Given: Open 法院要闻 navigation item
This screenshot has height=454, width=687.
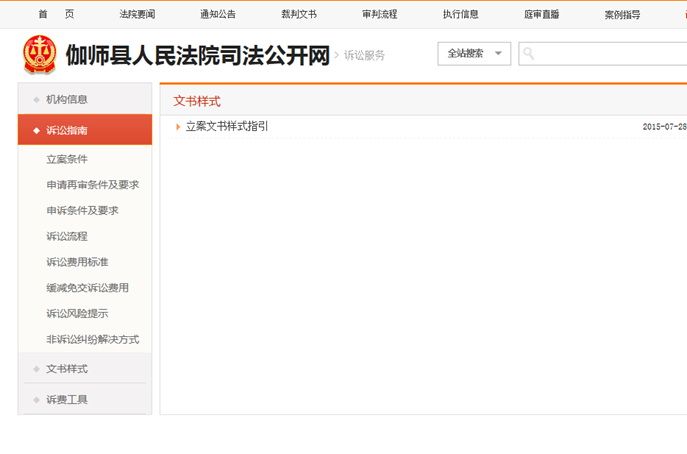Looking at the screenshot, I should pos(137,14).
